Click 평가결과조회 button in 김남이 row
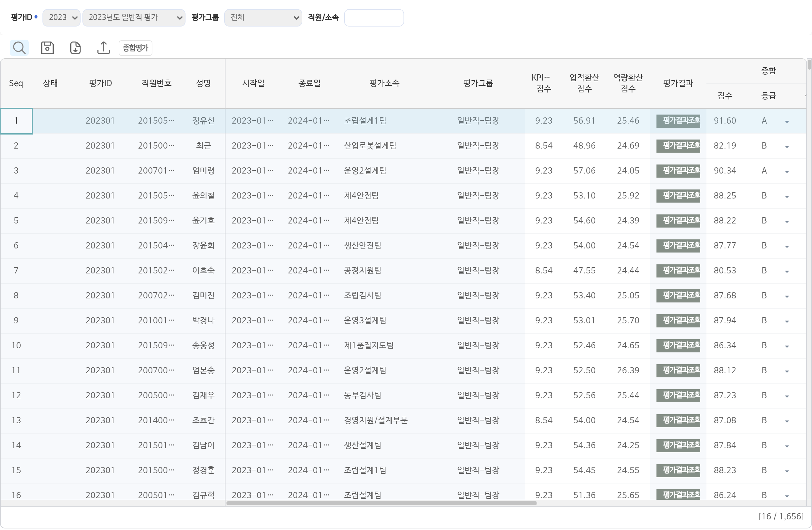 [678, 445]
